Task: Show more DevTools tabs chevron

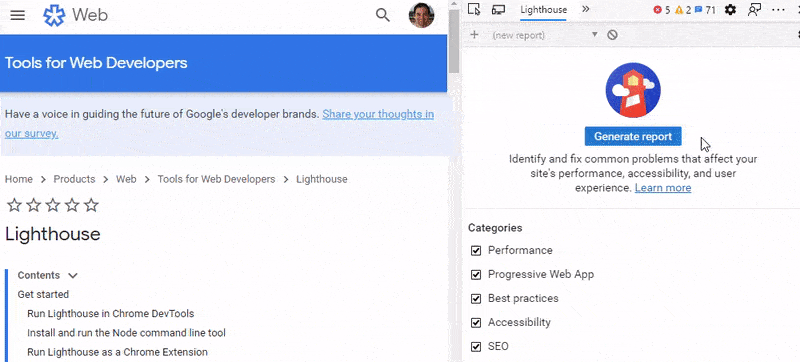Action: (x=586, y=9)
